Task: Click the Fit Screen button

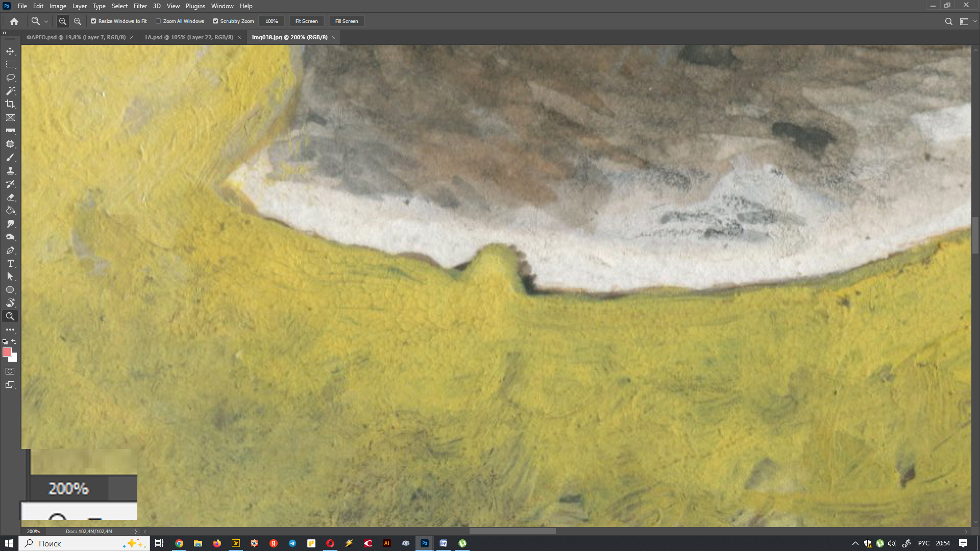Action: tap(306, 21)
